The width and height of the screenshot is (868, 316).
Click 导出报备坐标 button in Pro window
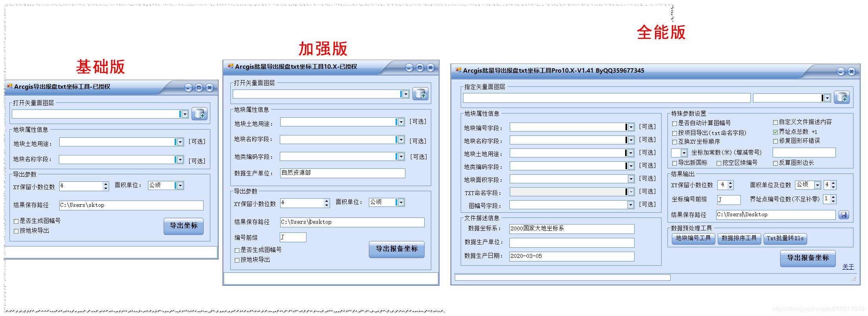(808, 258)
